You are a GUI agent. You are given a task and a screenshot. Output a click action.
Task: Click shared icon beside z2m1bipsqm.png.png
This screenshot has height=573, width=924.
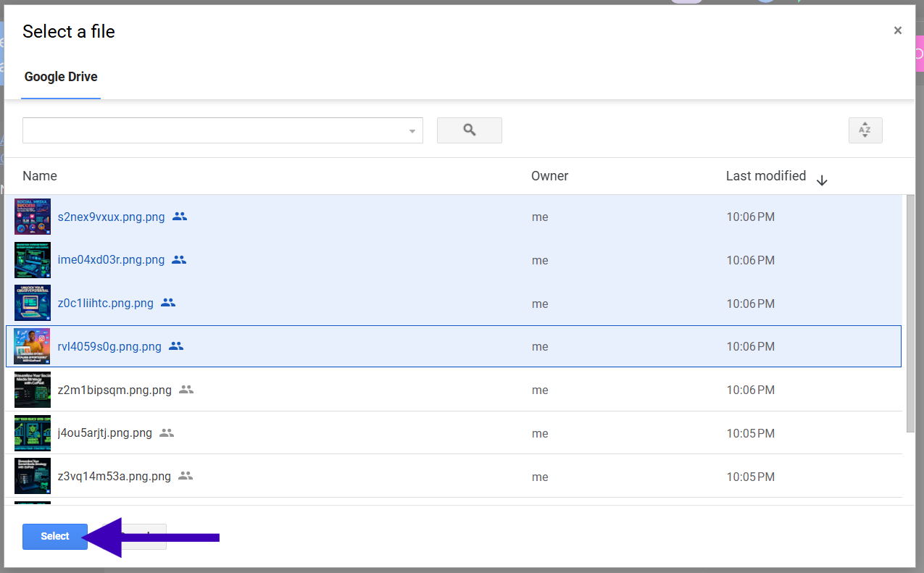(x=186, y=390)
